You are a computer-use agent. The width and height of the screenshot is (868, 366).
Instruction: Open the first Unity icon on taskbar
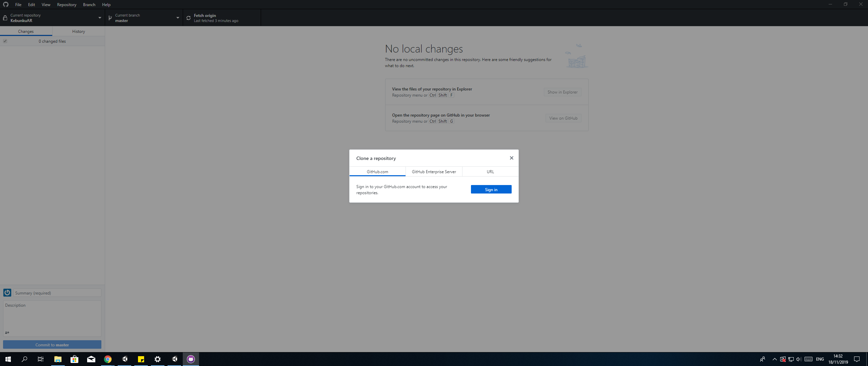point(124,359)
